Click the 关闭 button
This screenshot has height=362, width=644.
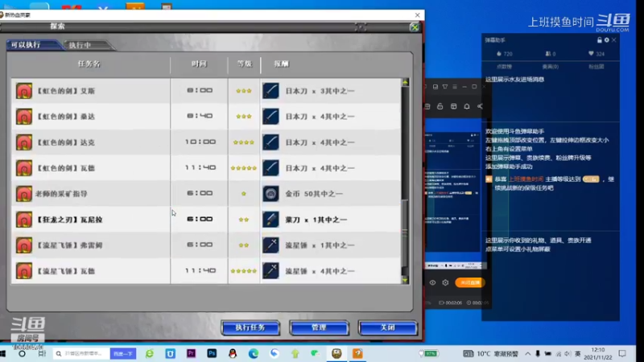[x=388, y=327]
